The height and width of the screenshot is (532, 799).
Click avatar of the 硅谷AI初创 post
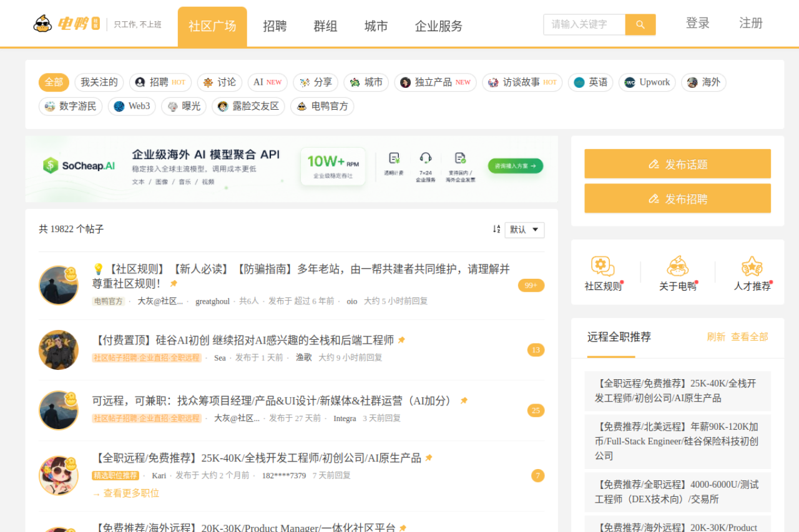click(59, 350)
